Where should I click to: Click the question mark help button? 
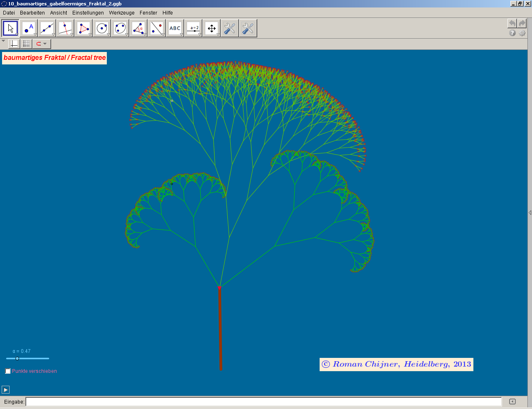pyautogui.click(x=512, y=33)
